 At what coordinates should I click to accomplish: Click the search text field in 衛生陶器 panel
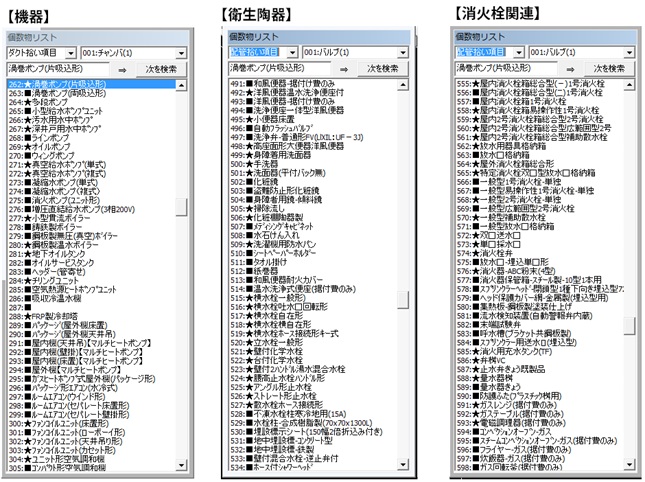click(x=280, y=68)
